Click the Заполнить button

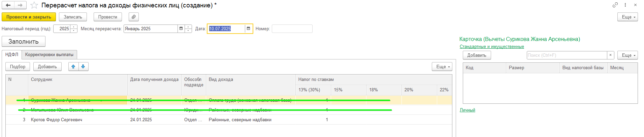pos(24,42)
